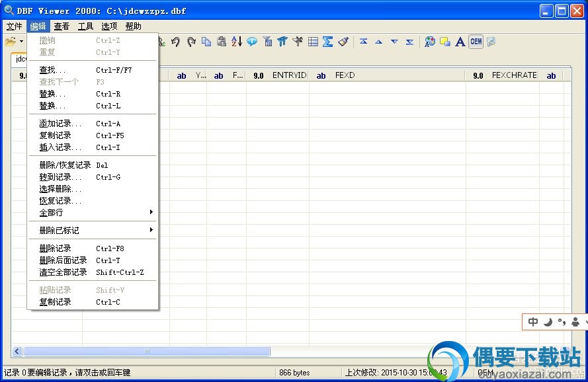Viewport: 588px width, 382px height.
Task: Open the 查看 menu
Action: (62, 26)
